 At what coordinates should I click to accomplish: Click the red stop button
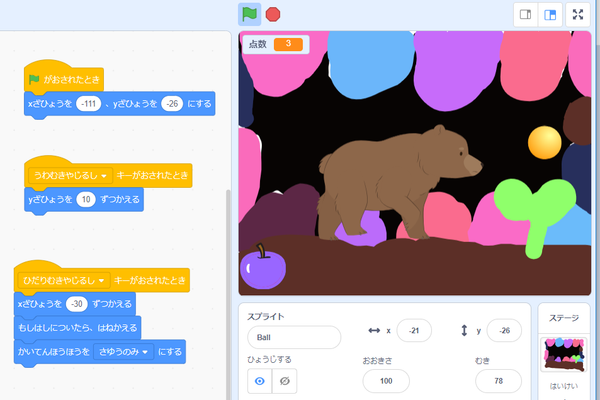[273, 15]
